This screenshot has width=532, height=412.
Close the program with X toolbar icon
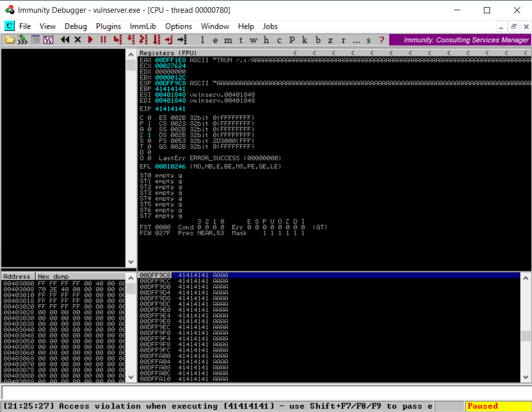(x=78, y=40)
